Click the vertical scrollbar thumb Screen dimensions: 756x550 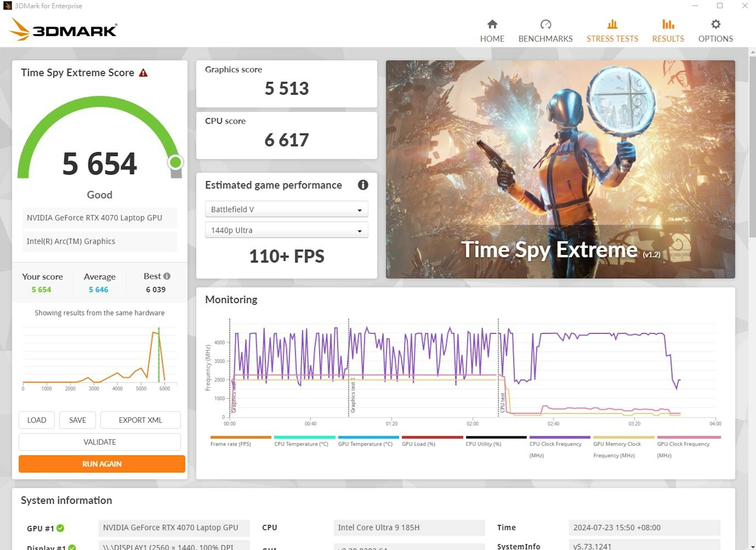pos(752,147)
